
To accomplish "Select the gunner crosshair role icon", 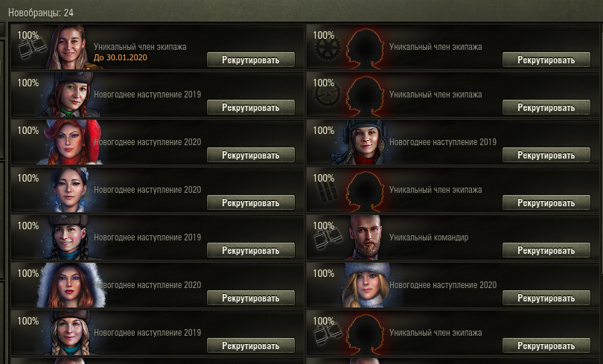I will pyautogui.click(x=327, y=95).
